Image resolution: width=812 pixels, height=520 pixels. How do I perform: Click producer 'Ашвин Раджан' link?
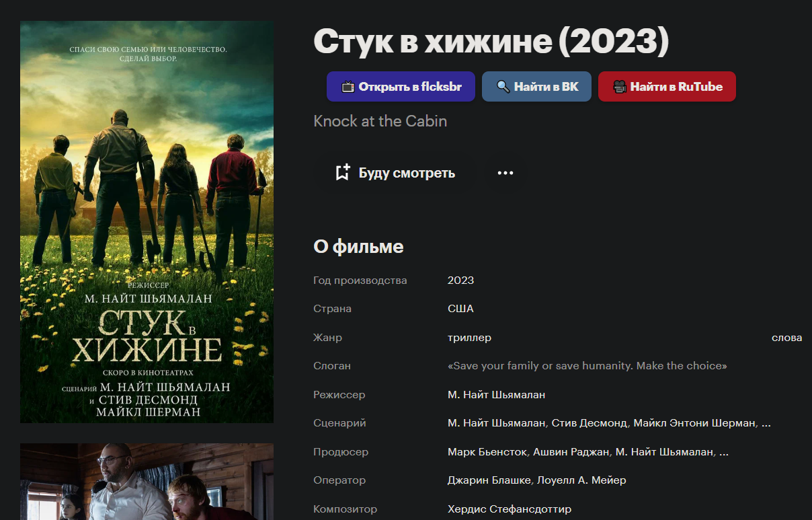click(572, 452)
